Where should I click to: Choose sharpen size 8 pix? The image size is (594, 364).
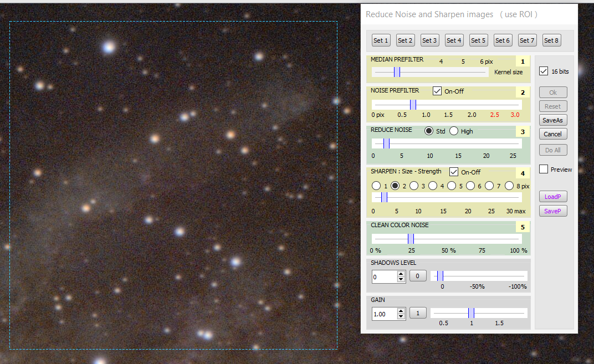509,186
